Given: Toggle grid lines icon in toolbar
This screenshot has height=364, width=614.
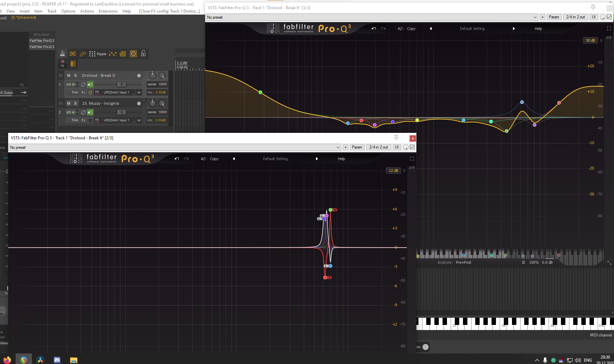Looking at the screenshot, I should [123, 54].
